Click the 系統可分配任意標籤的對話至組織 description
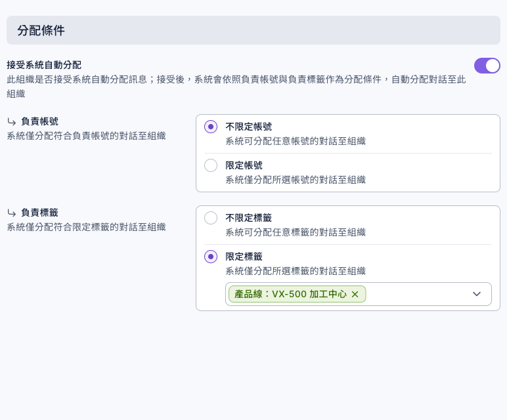507x420 pixels. pyautogui.click(x=296, y=232)
